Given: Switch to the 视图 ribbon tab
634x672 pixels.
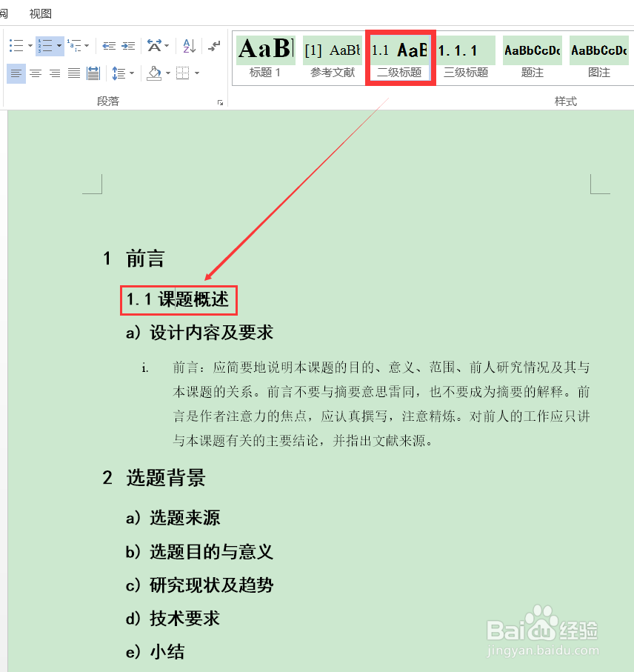Looking at the screenshot, I should 39,13.
